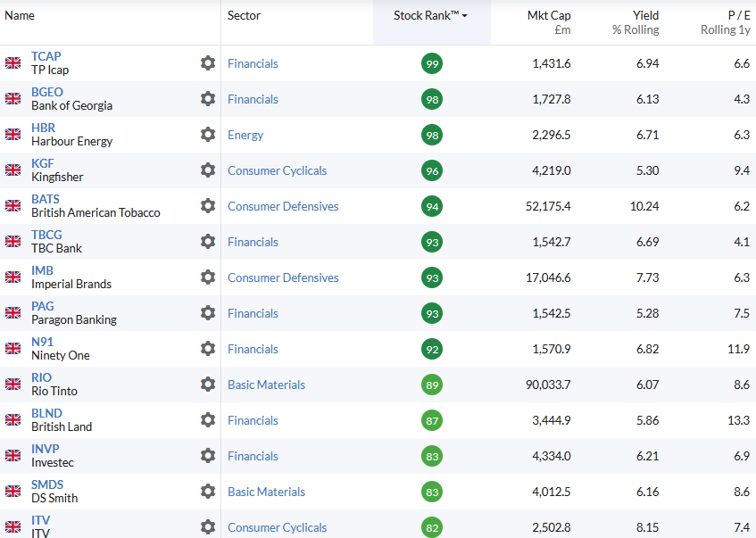The height and width of the screenshot is (538, 756).
Task: Open settings gear for Imperial Brands row
Action: pos(208,277)
